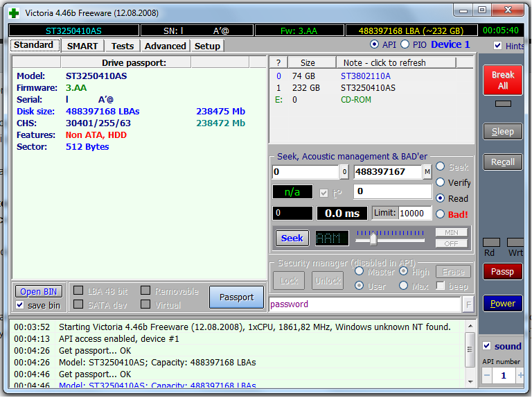Select the PIO access mode radio
The width and height of the screenshot is (532, 398).
(405, 44)
